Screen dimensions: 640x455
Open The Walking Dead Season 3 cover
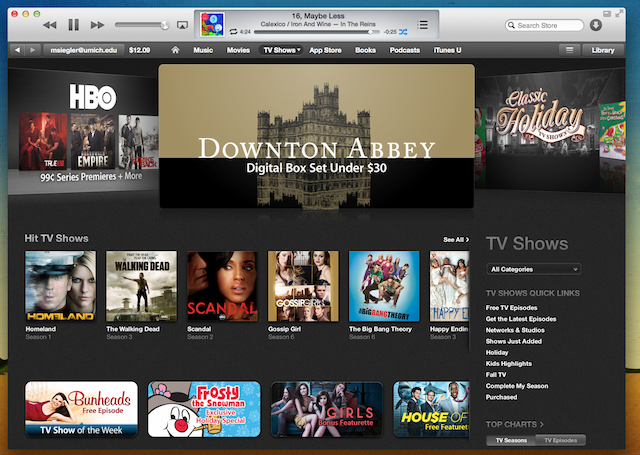point(141,286)
